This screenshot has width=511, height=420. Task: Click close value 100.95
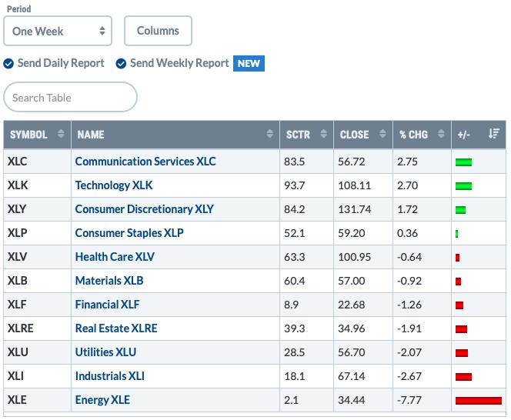354,257
